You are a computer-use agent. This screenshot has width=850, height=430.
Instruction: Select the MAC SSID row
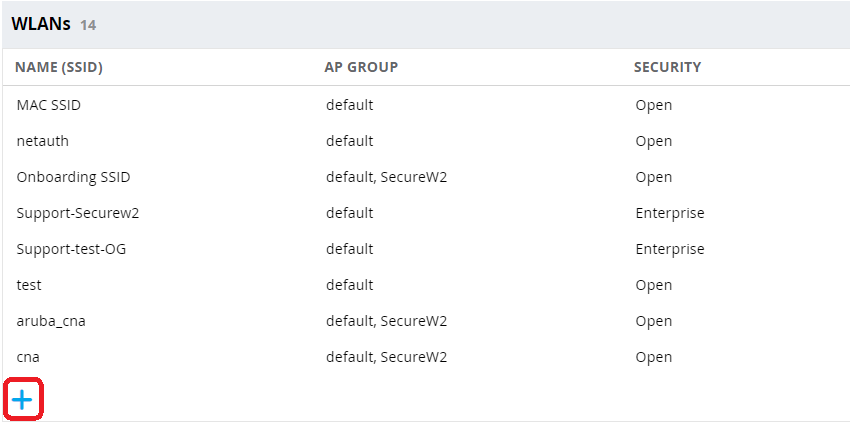click(x=48, y=105)
